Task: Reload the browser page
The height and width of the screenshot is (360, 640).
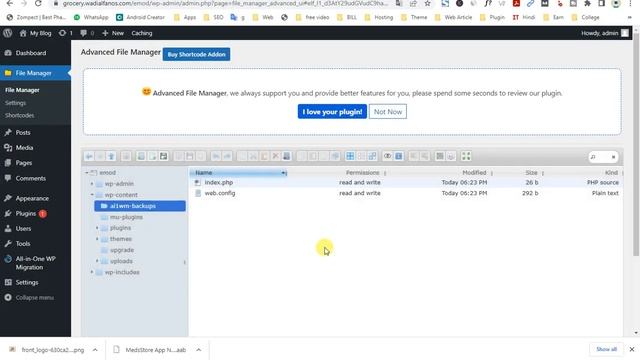Action: (x=38, y=3)
